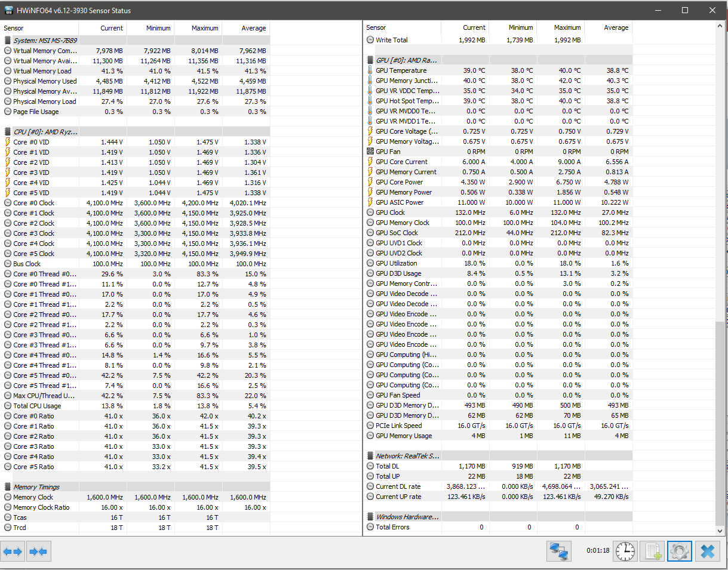The width and height of the screenshot is (728, 570).
Task: Select the GPU ASIC Power row
Action: (x=400, y=202)
